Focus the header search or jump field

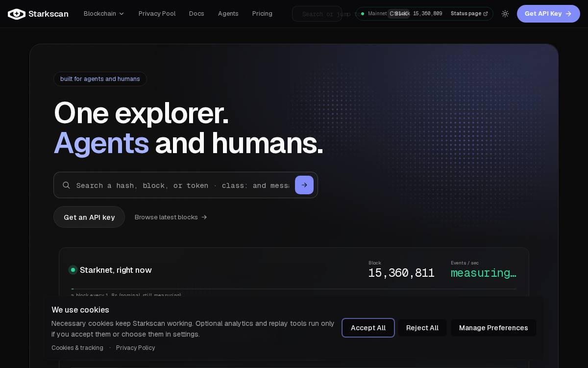(317, 14)
